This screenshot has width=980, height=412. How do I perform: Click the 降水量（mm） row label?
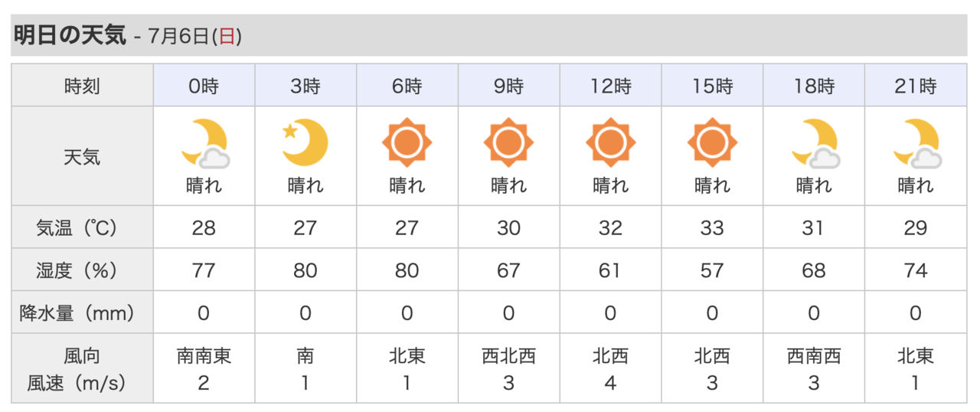tap(82, 312)
